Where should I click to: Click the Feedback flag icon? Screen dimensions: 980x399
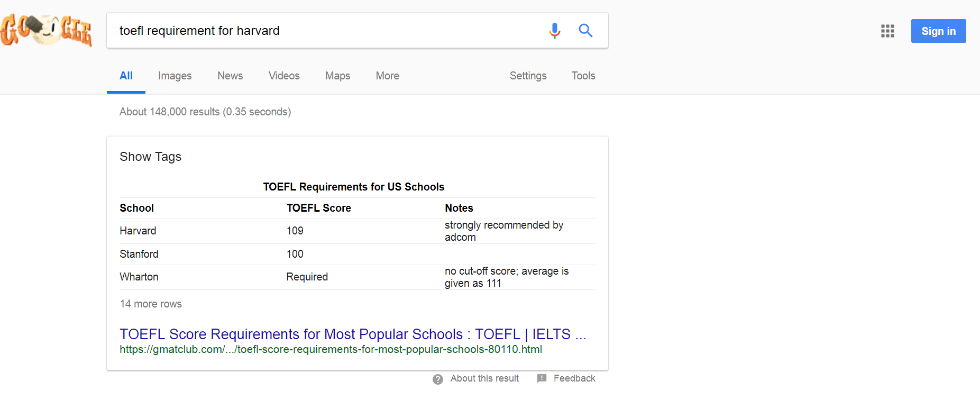(542, 378)
